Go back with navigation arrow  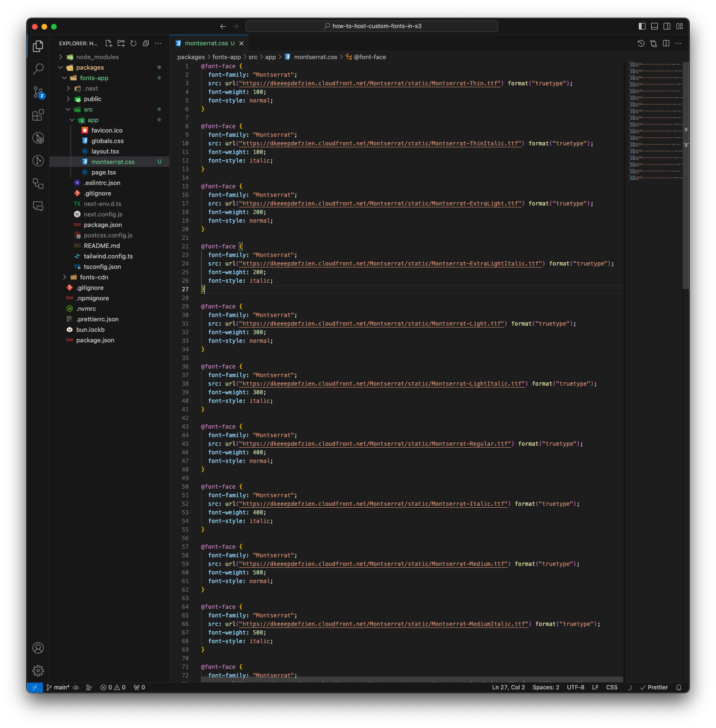[223, 26]
